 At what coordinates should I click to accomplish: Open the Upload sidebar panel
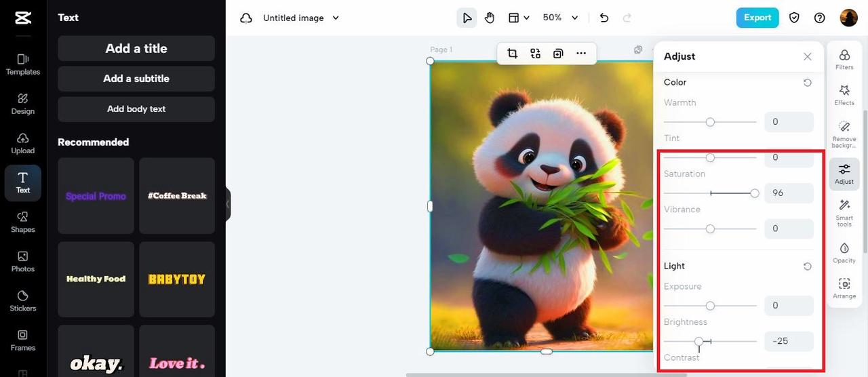[23, 143]
